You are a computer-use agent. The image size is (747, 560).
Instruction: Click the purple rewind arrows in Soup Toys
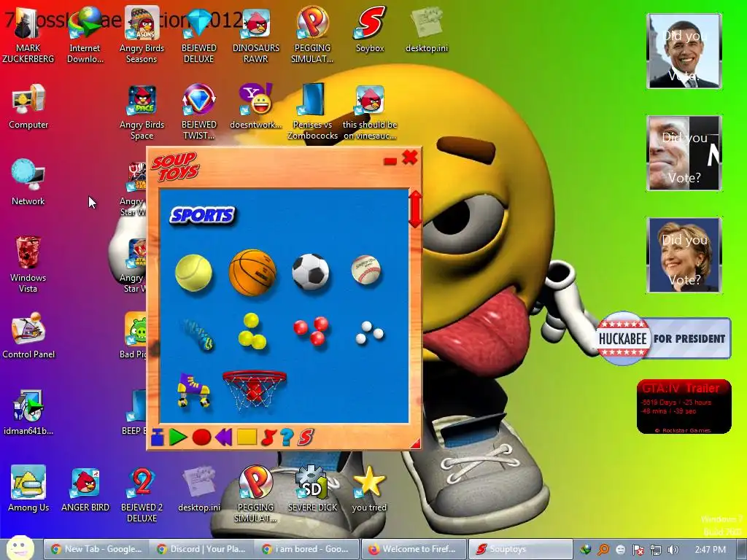tap(224, 437)
